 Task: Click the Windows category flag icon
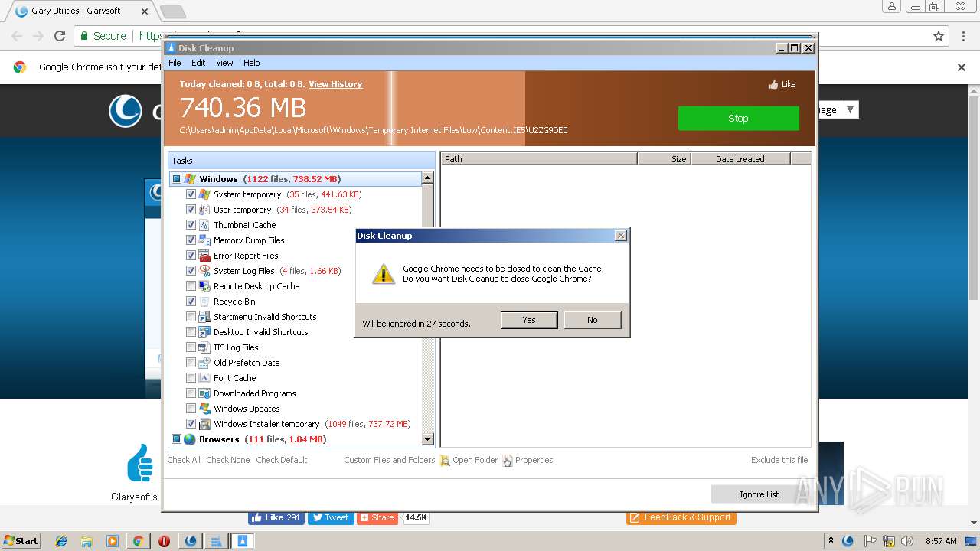[x=190, y=179]
